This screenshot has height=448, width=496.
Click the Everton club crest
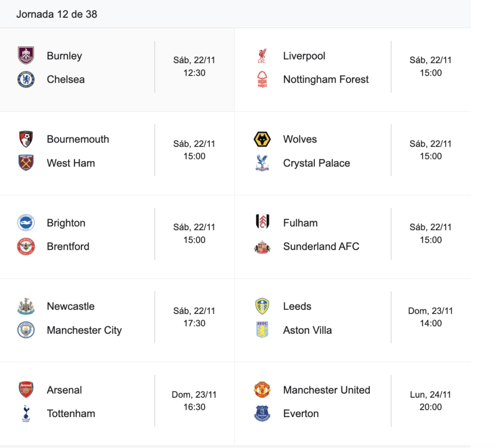point(263,414)
